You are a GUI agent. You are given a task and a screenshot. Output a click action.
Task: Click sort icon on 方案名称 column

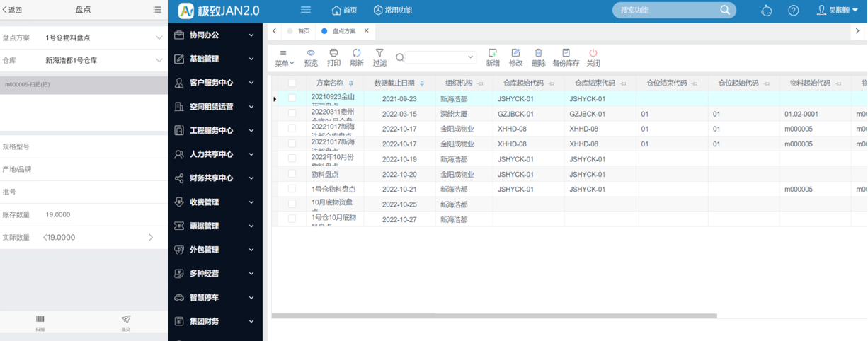point(351,83)
